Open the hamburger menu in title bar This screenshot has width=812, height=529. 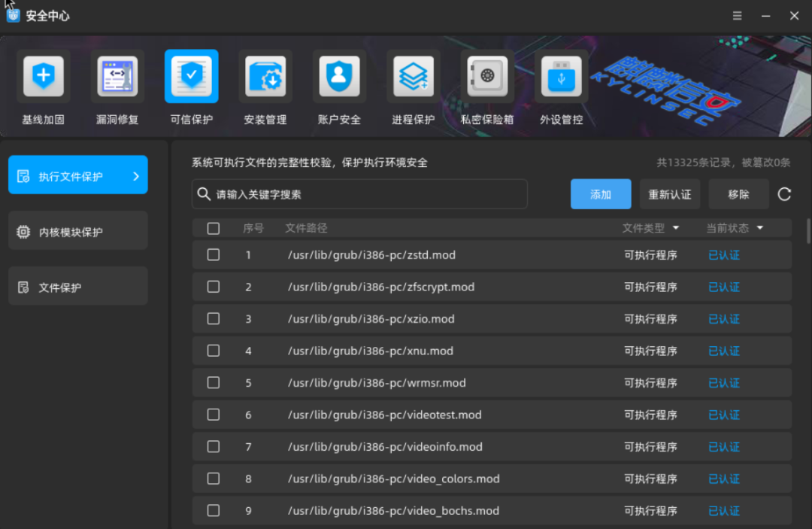[737, 16]
